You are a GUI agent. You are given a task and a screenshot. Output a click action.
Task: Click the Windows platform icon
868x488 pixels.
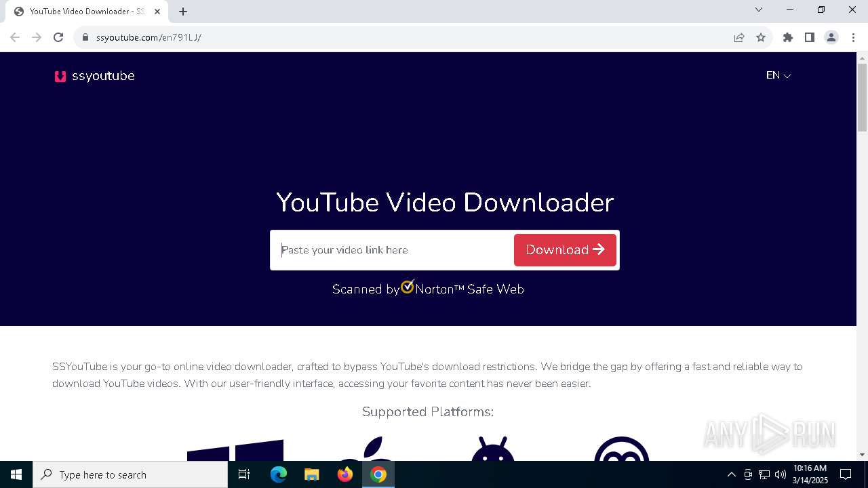(x=235, y=450)
